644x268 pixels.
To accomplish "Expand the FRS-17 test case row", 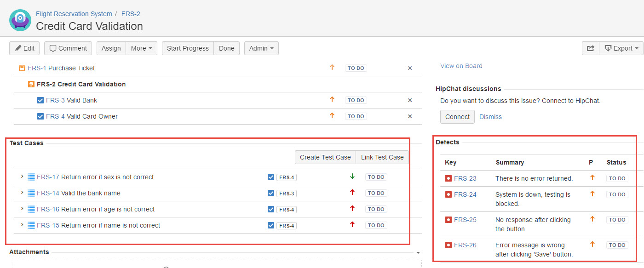I will click(22, 177).
